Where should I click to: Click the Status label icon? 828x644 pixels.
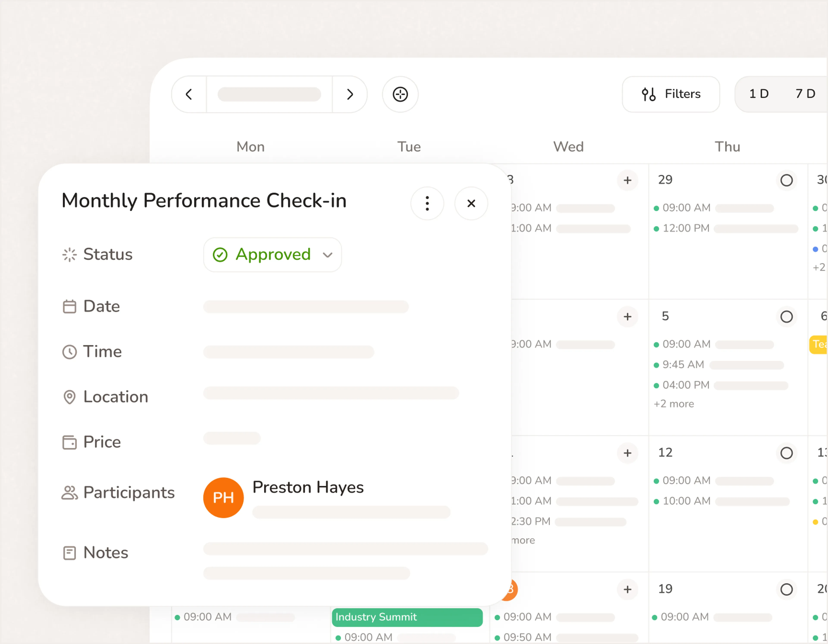tap(69, 255)
